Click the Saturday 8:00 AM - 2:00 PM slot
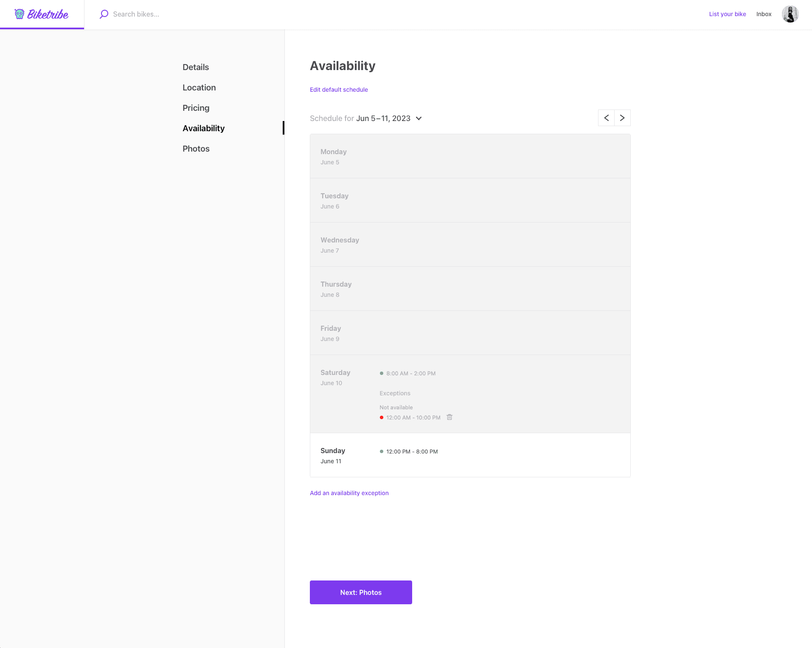Screen dimensions: 812x648 click(x=410, y=373)
